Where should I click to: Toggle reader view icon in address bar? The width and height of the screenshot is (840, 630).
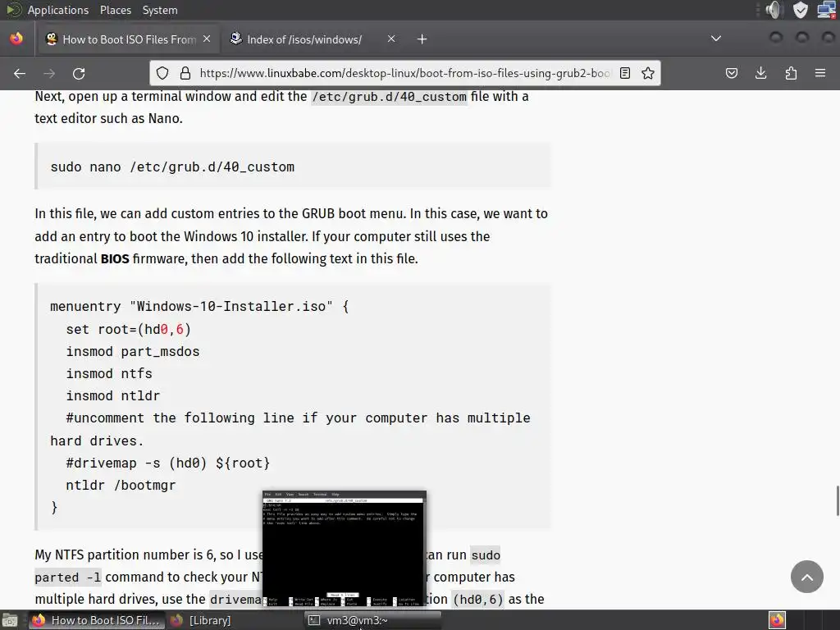(624, 73)
